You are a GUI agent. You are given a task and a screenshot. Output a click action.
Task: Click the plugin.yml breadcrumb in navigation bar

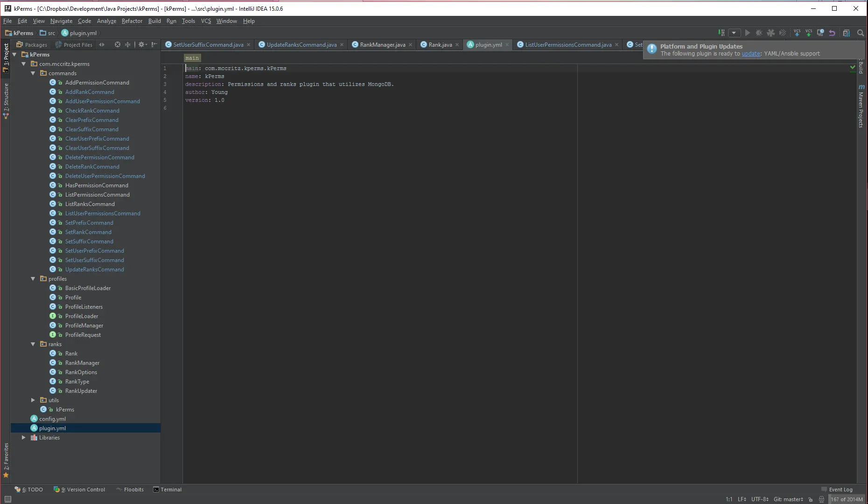click(79, 33)
